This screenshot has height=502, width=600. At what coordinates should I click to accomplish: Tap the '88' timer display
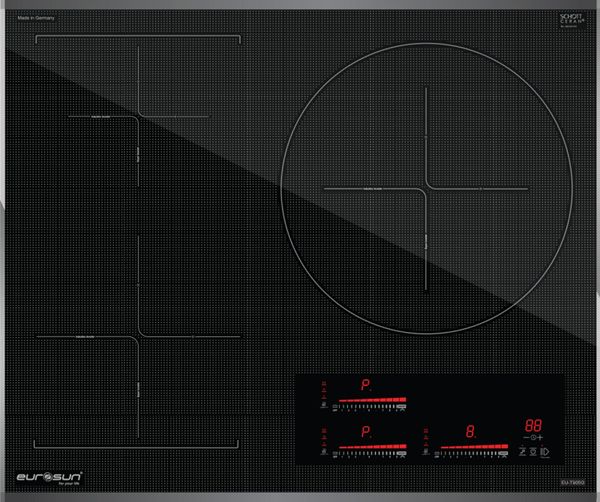pos(533,424)
